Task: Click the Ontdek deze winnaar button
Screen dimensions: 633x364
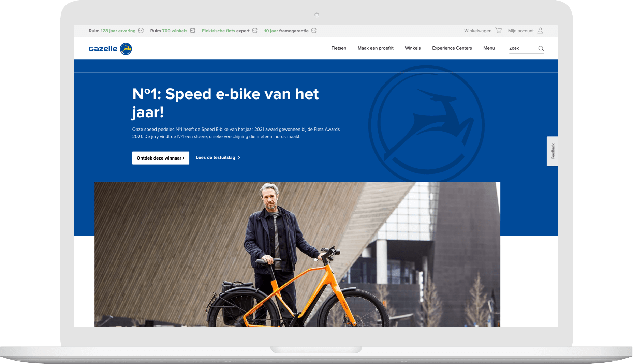Action: click(x=161, y=158)
